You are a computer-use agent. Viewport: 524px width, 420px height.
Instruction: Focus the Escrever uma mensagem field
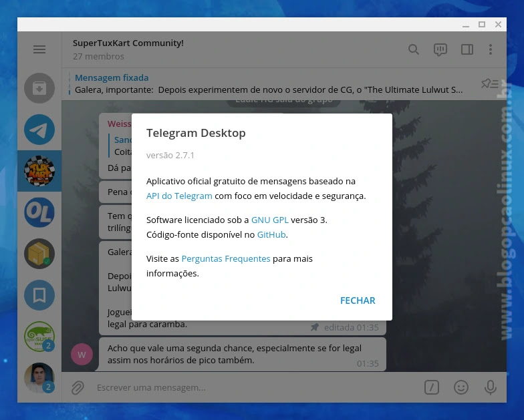254,387
